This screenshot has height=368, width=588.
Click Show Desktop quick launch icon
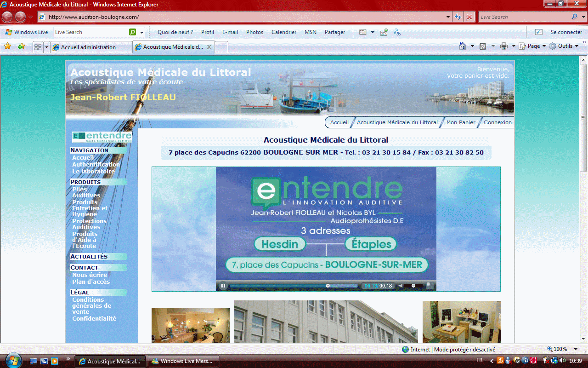[x=34, y=361]
